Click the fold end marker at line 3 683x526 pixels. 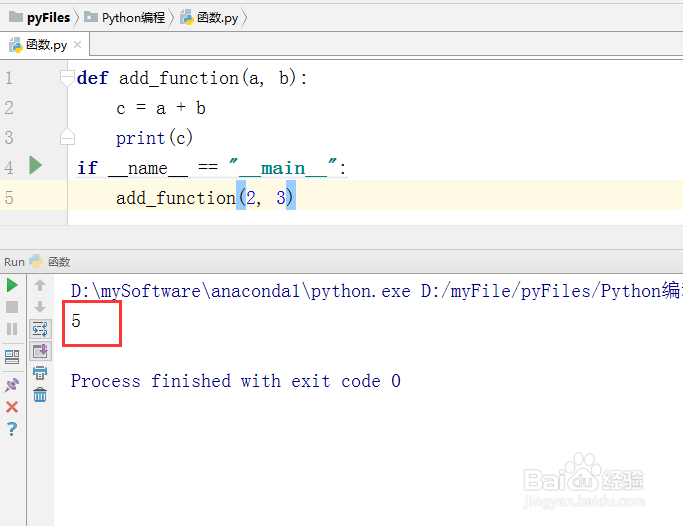click(67, 137)
